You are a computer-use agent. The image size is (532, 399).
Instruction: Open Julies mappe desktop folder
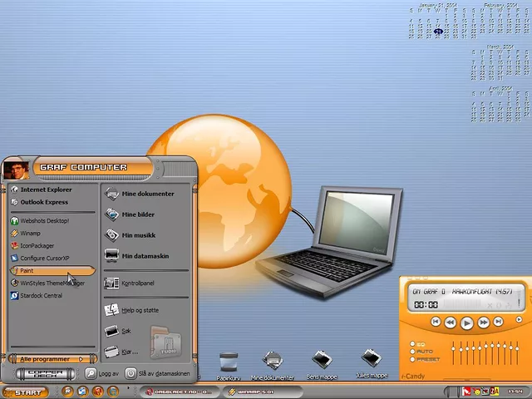coord(372,358)
